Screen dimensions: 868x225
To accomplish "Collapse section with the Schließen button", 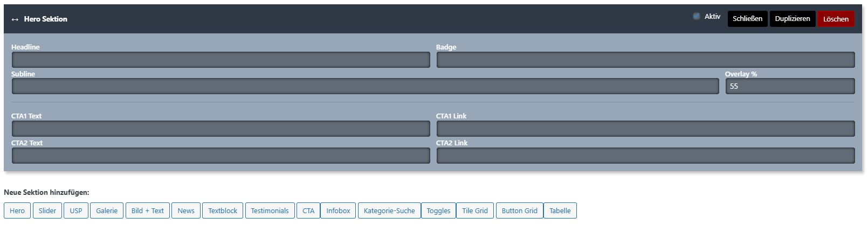I will click(747, 19).
